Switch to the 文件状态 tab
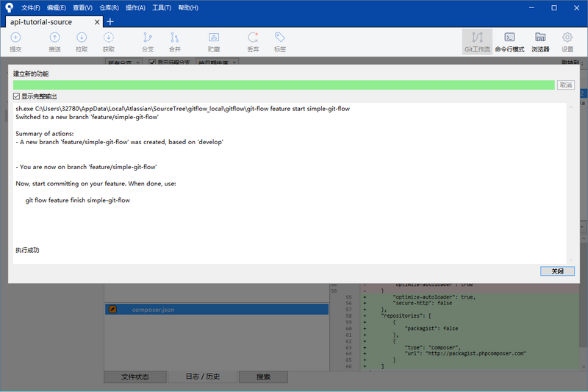588x392 pixels. [135, 377]
